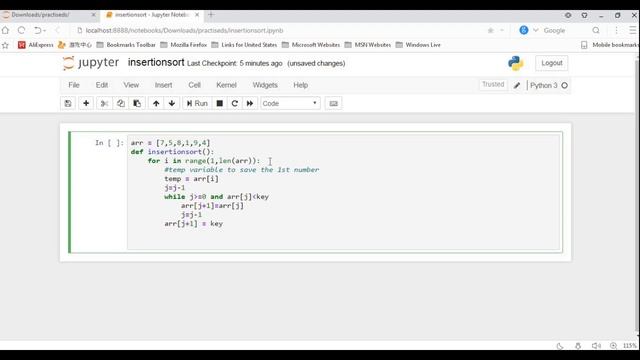Click the search magnifier icon
The image size is (640, 360).
[x=596, y=30]
